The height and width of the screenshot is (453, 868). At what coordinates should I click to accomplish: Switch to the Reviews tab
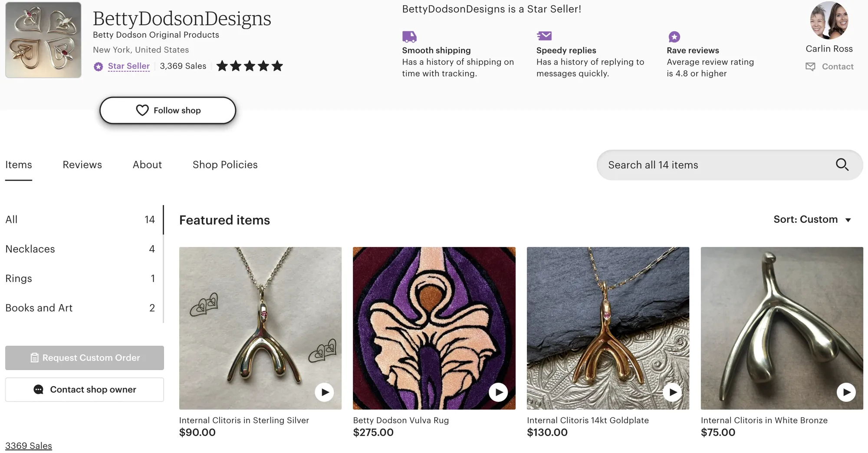pos(82,165)
